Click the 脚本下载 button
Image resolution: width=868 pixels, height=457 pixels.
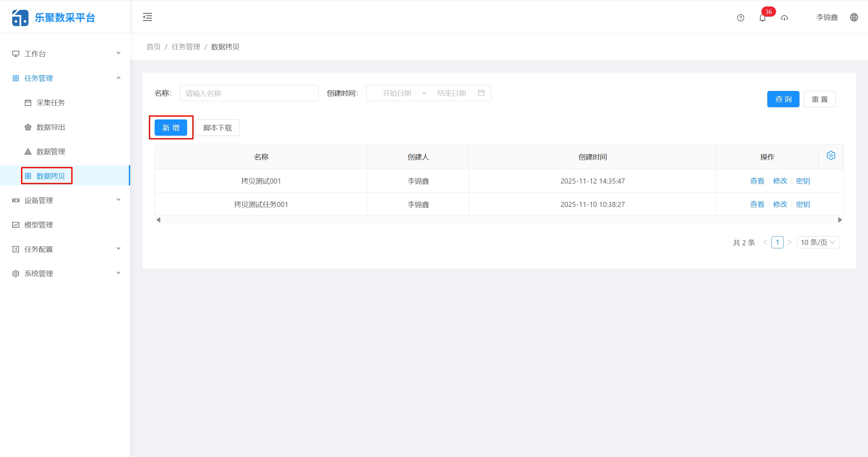[x=217, y=128]
